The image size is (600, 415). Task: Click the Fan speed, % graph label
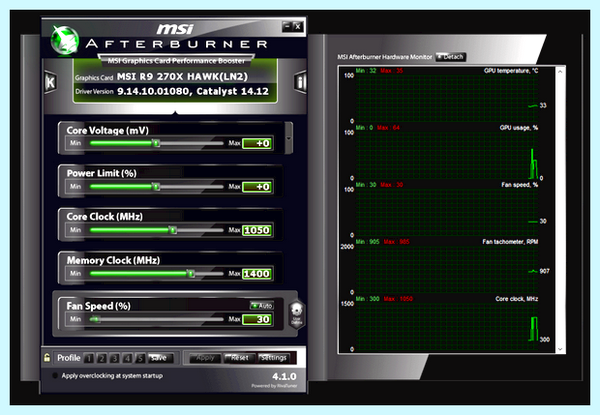pos(520,185)
